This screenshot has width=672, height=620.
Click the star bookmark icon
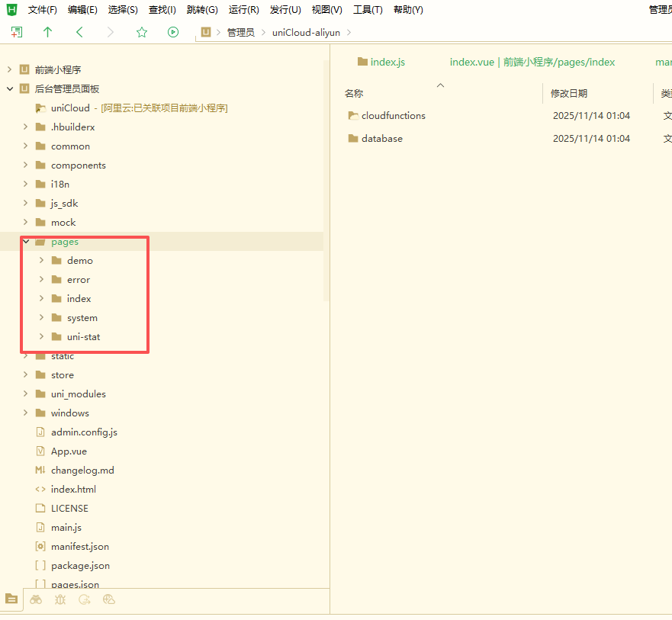pos(141,32)
